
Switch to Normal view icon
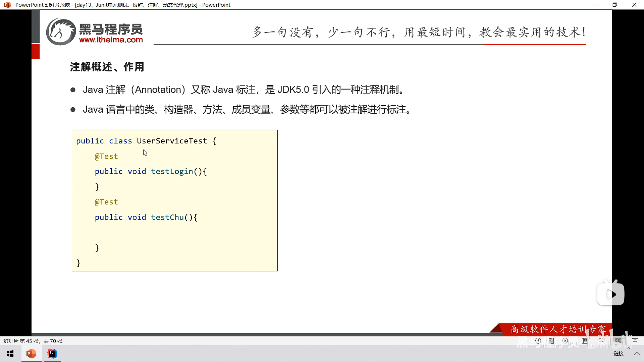585,341
